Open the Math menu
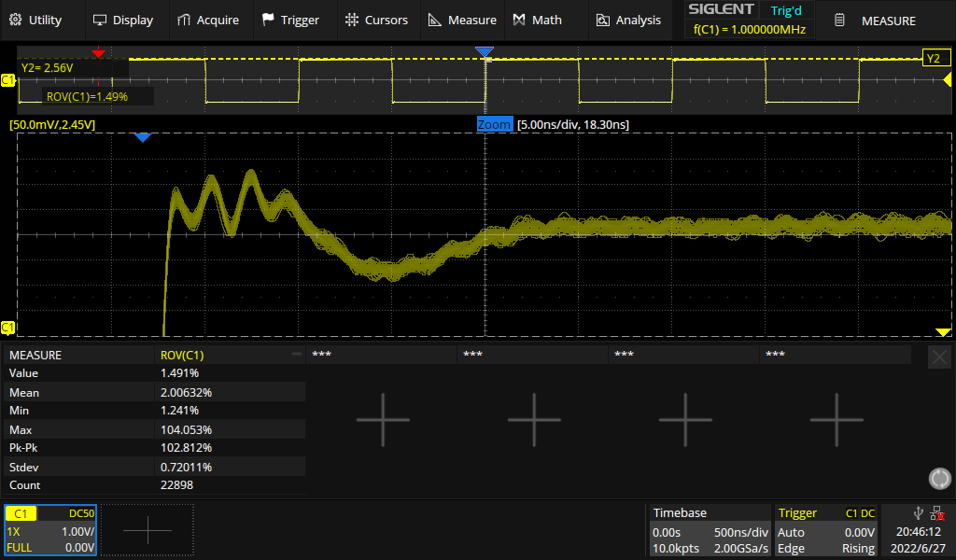 coord(538,20)
